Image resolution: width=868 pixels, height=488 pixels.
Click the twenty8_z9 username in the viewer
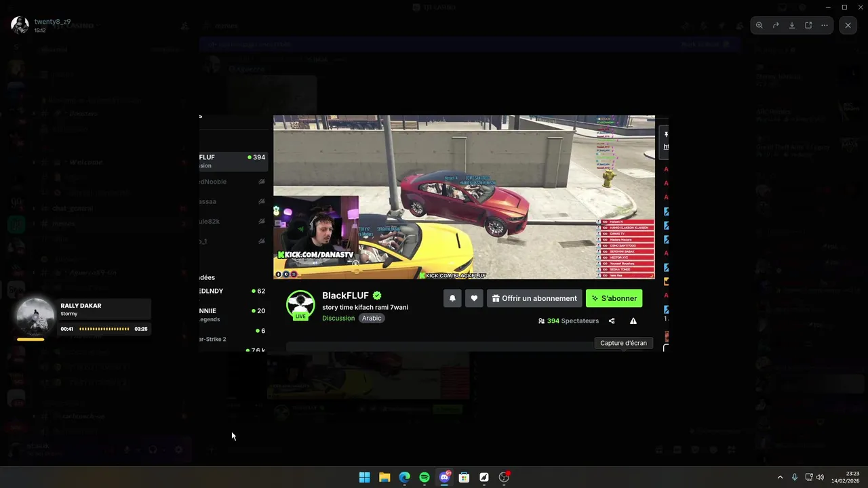(53, 22)
